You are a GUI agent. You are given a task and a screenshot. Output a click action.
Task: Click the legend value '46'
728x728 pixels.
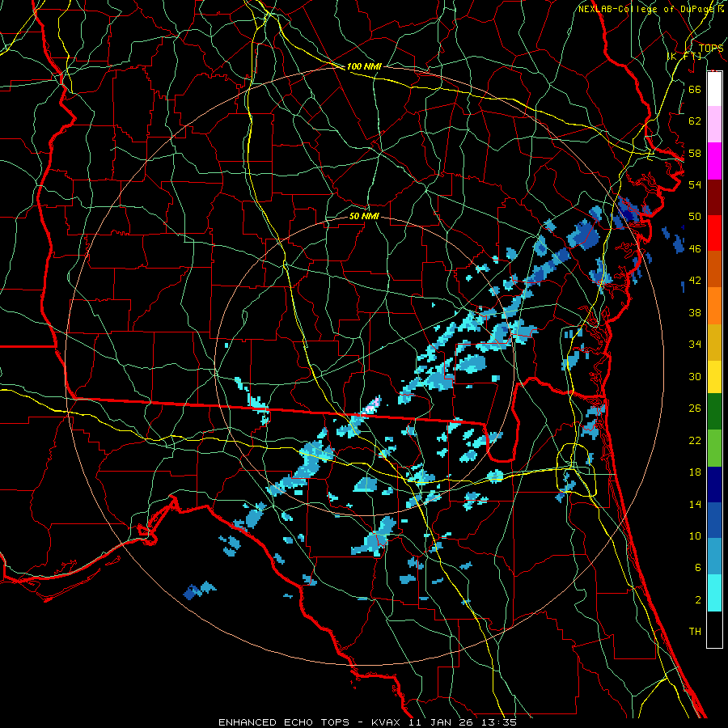coord(695,249)
